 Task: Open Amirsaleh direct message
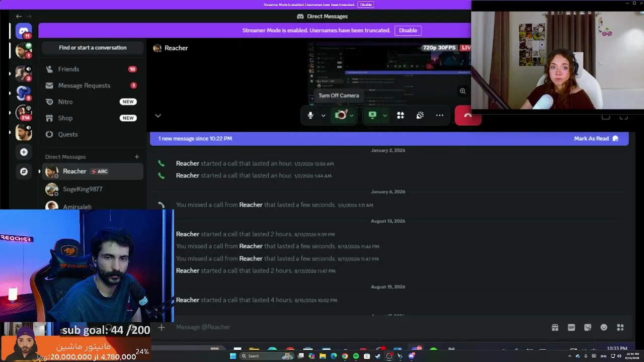(x=93, y=205)
